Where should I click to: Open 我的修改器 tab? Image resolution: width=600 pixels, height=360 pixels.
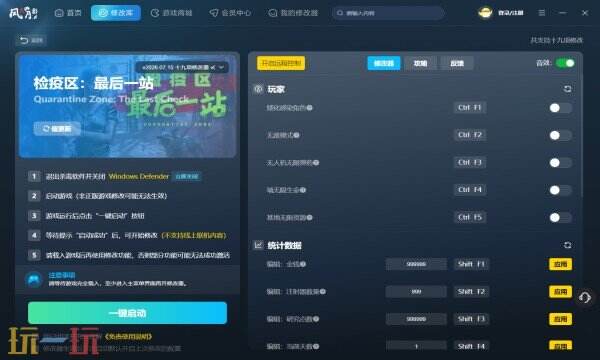293,13
